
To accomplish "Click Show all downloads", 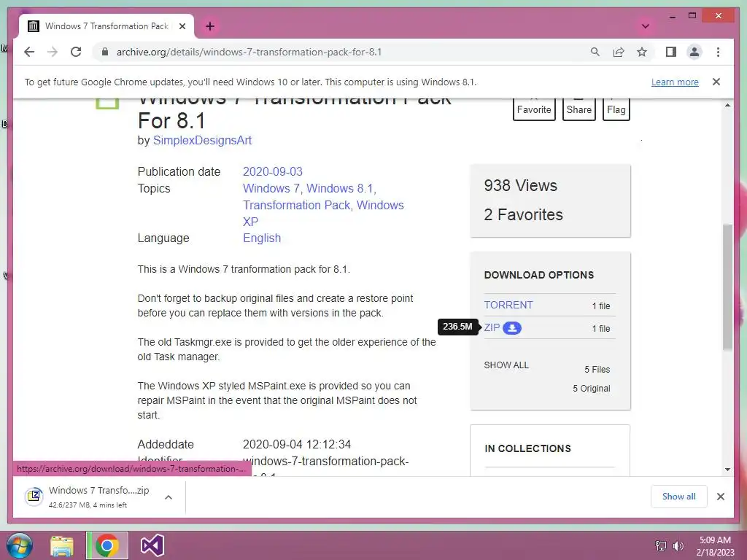I will pyautogui.click(x=679, y=496).
